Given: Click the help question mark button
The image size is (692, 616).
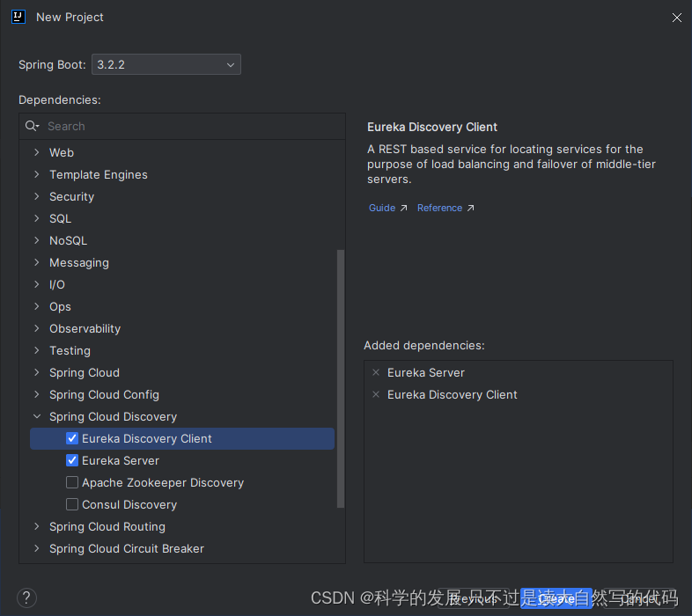Looking at the screenshot, I should point(27,598).
